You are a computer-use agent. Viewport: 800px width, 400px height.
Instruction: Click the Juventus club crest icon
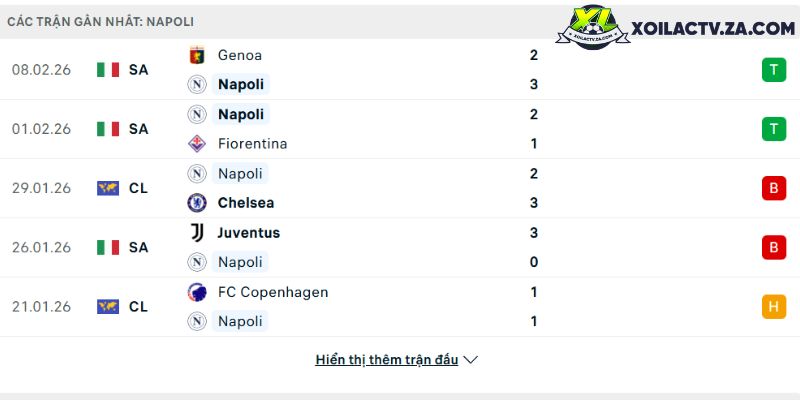pos(197,232)
